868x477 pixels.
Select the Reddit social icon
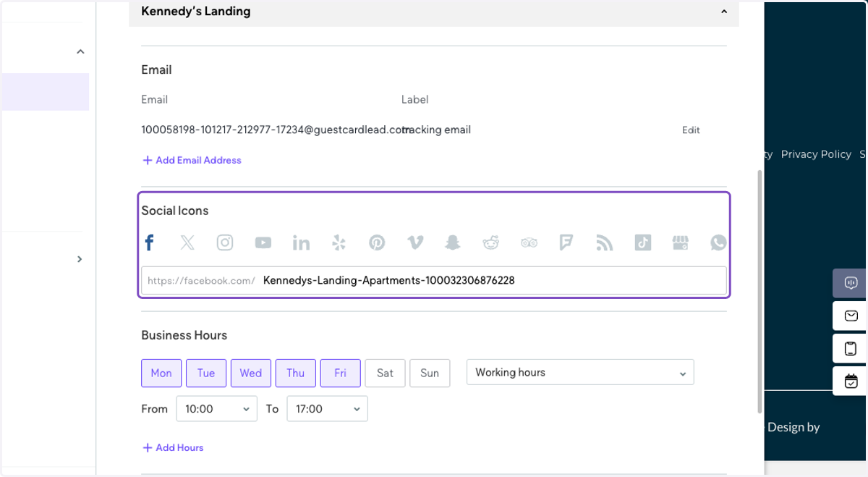pos(491,242)
